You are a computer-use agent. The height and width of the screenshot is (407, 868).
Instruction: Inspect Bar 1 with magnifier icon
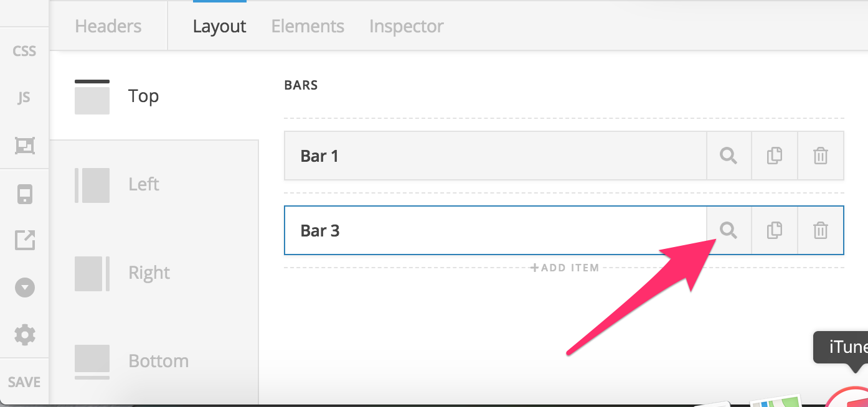coord(729,156)
